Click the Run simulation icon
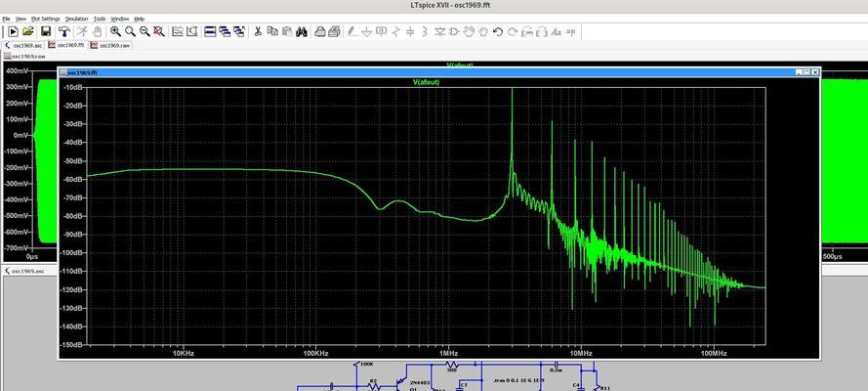 coord(13,32)
